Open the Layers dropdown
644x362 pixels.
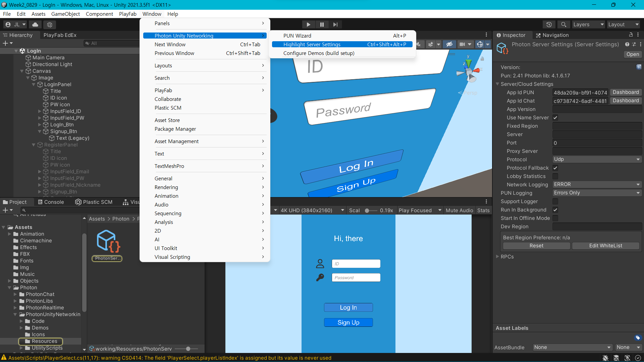coord(588,24)
